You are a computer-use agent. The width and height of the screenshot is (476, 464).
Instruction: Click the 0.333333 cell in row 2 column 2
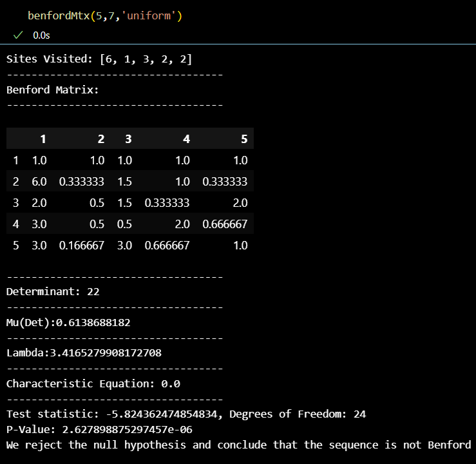[82, 182]
